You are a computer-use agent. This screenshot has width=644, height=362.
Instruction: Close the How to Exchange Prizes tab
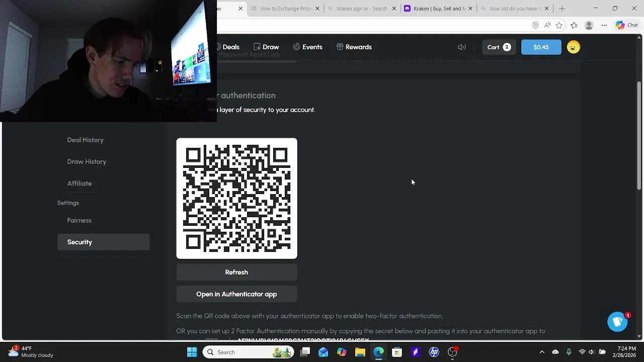(x=317, y=9)
